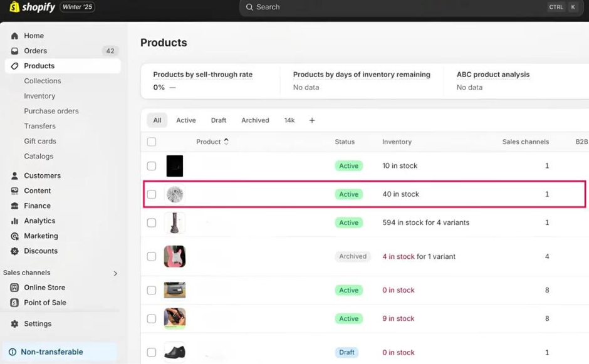589x364 pixels.
Task: Switch to the Archived tab
Action: pos(255,120)
